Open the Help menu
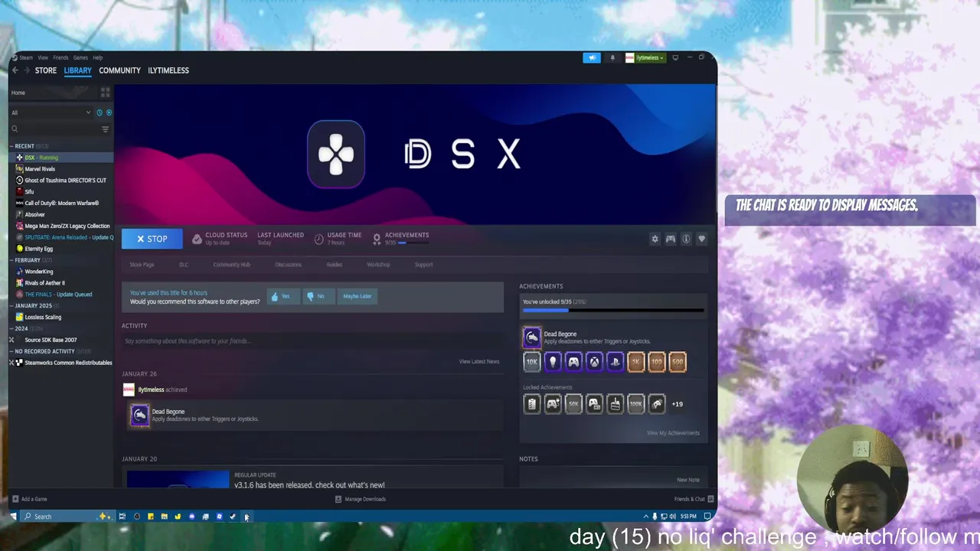Image resolution: width=980 pixels, height=551 pixels. point(98,57)
